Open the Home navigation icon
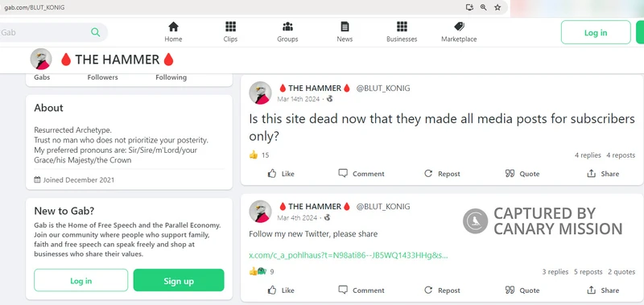Viewport: 644px width, 305px height. 173,27
